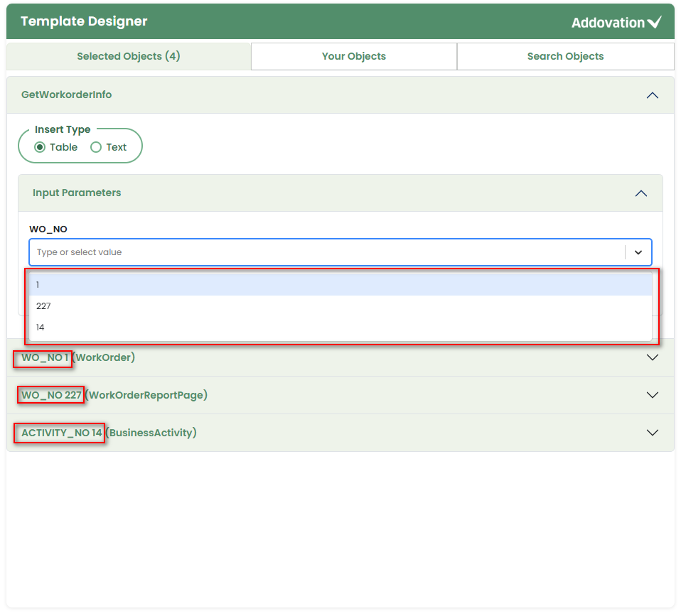The height and width of the screenshot is (616, 681).
Task: Click the GetWorkorderInfo header title
Action: [x=67, y=94]
